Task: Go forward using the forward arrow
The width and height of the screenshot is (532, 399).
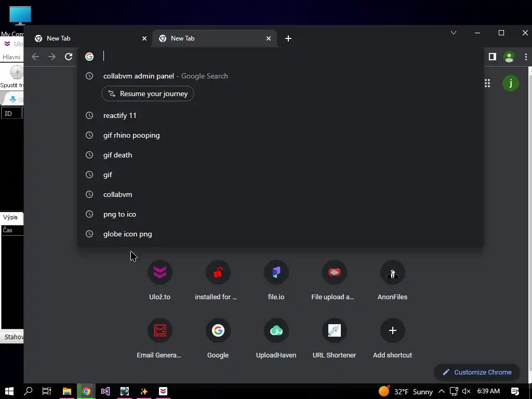Action: [52, 57]
